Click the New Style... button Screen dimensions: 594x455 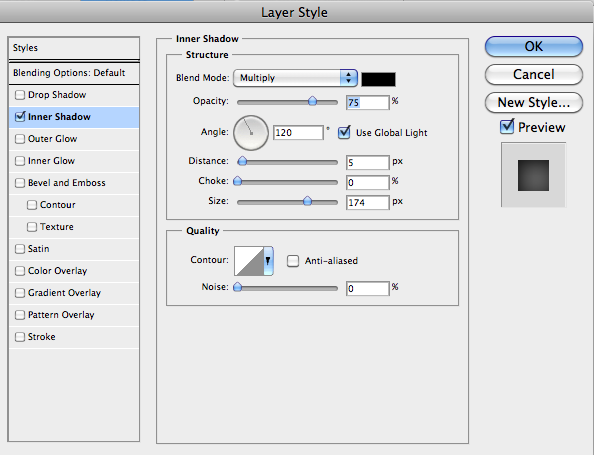(x=534, y=102)
